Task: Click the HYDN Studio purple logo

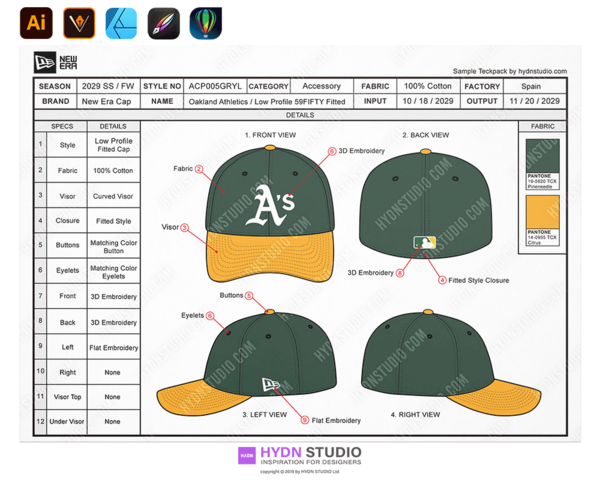Action: coord(247,456)
